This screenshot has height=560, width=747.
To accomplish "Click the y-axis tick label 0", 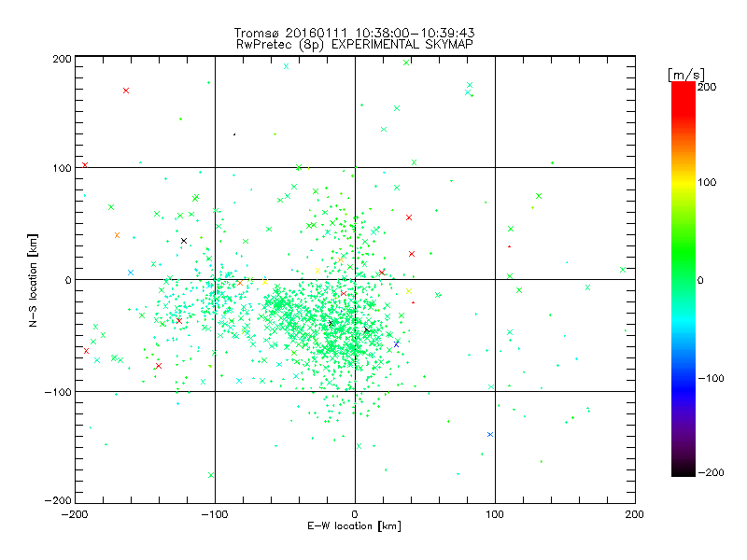I will pos(68,280).
